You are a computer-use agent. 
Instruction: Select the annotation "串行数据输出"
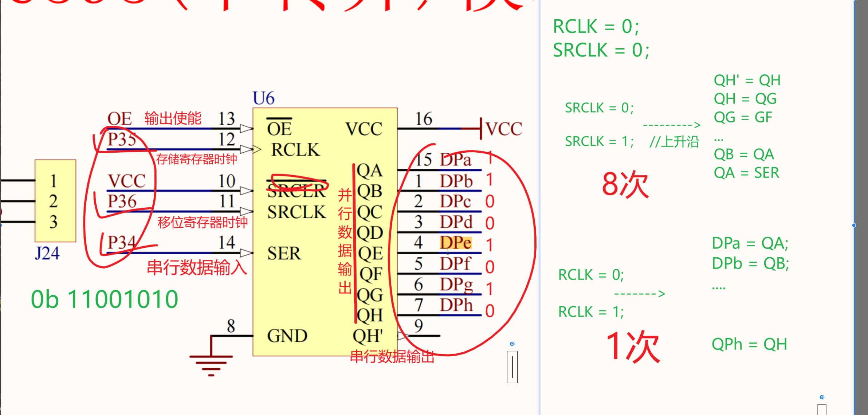392,357
